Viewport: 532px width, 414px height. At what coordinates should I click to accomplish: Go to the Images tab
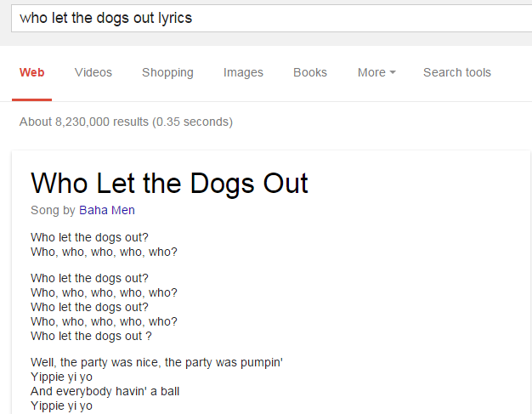point(243,72)
